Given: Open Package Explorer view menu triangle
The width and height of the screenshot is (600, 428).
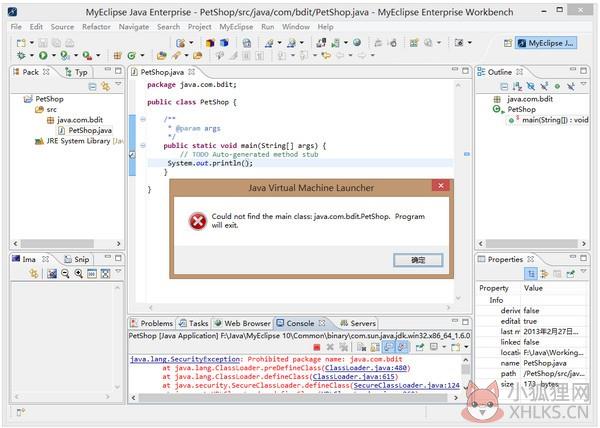Looking at the screenshot, I should [x=118, y=83].
